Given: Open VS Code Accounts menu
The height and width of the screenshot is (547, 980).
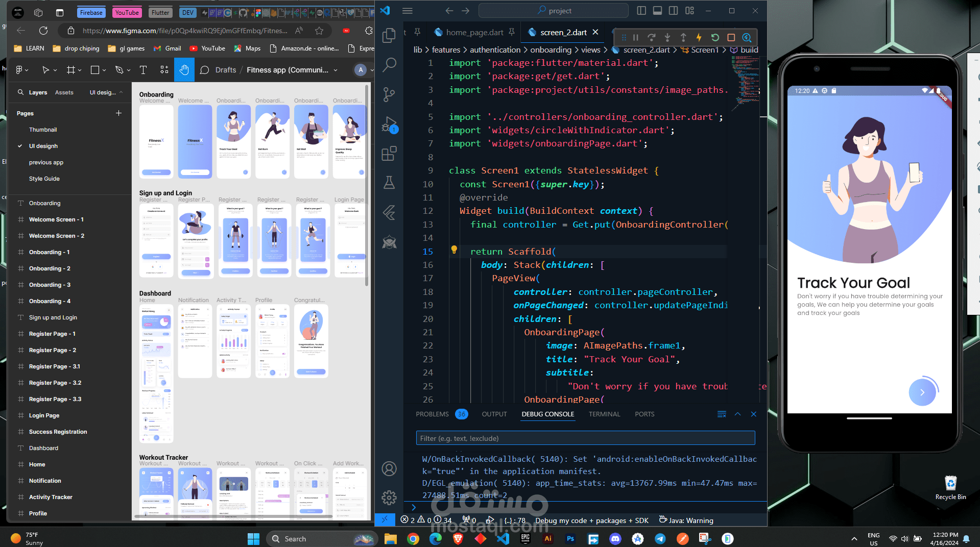Looking at the screenshot, I should tap(389, 468).
